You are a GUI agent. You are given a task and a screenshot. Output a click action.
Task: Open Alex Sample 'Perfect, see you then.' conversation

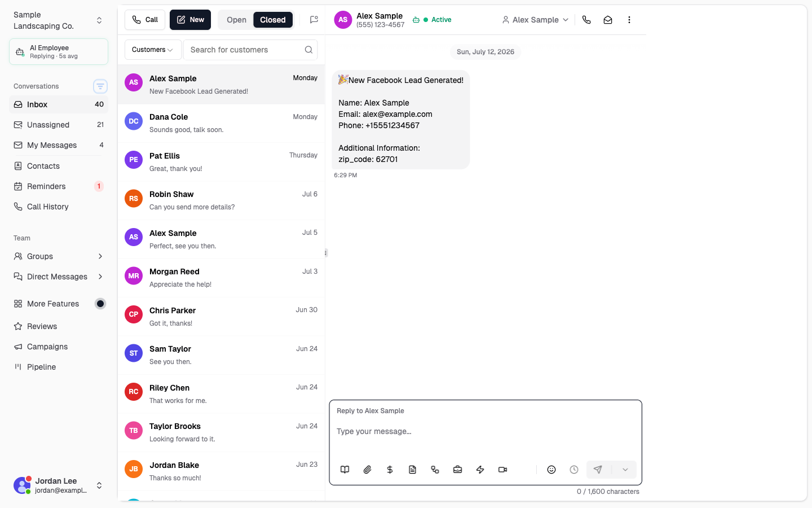pyautogui.click(x=222, y=239)
